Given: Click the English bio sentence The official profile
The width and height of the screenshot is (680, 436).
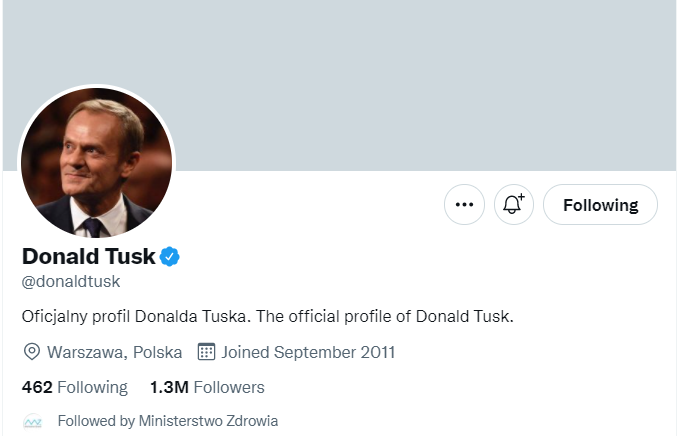Looking at the screenshot, I should click(x=385, y=317).
